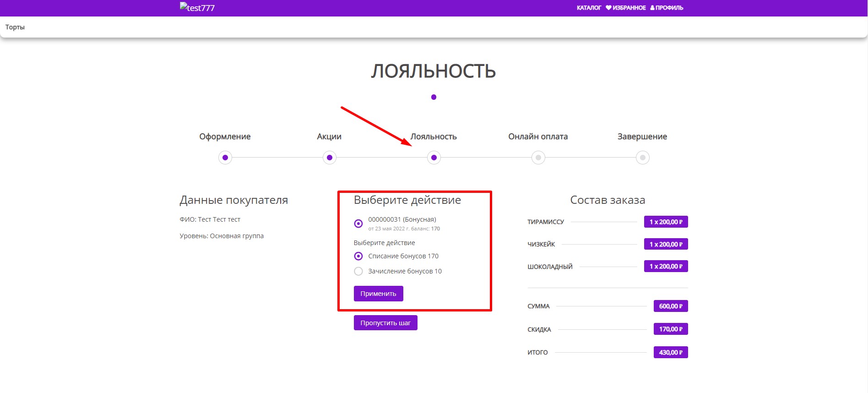Click the Онлайн оплата step dot

point(538,158)
